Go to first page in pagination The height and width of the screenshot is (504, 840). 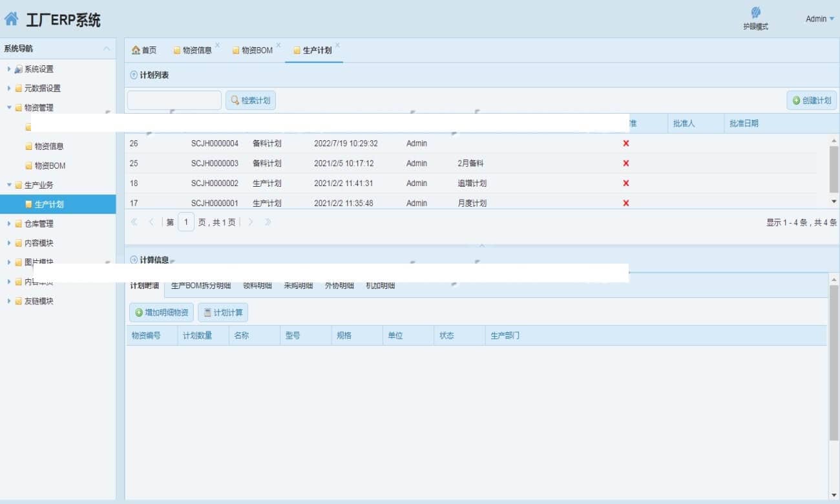click(x=134, y=222)
